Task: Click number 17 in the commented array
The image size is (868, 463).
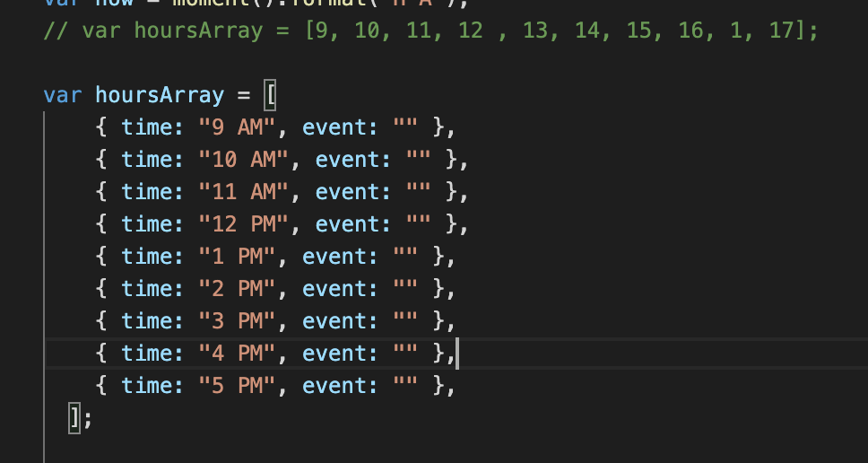Action: coord(782,31)
